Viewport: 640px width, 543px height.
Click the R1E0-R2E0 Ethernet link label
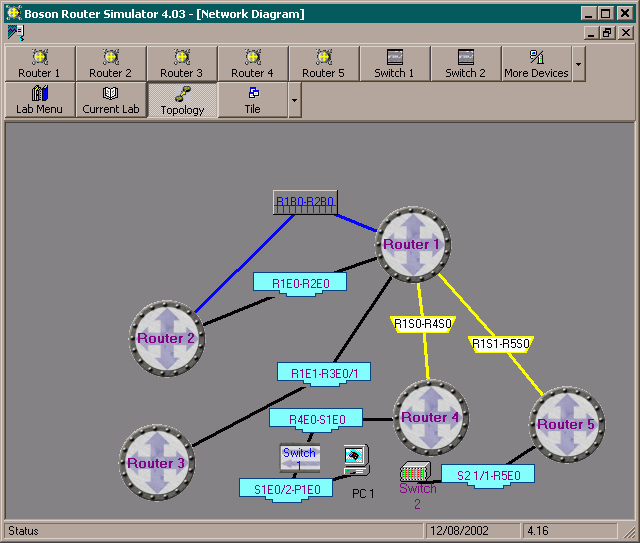point(300,283)
